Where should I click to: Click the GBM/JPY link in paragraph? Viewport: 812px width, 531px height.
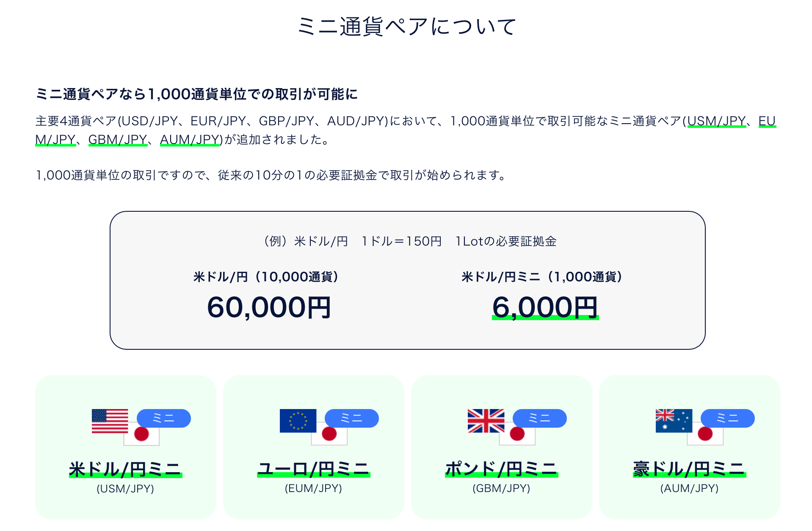118,139
